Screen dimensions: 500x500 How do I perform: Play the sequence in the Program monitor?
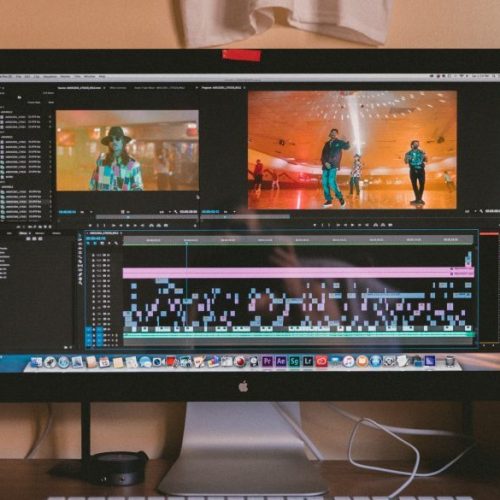pos(353,225)
